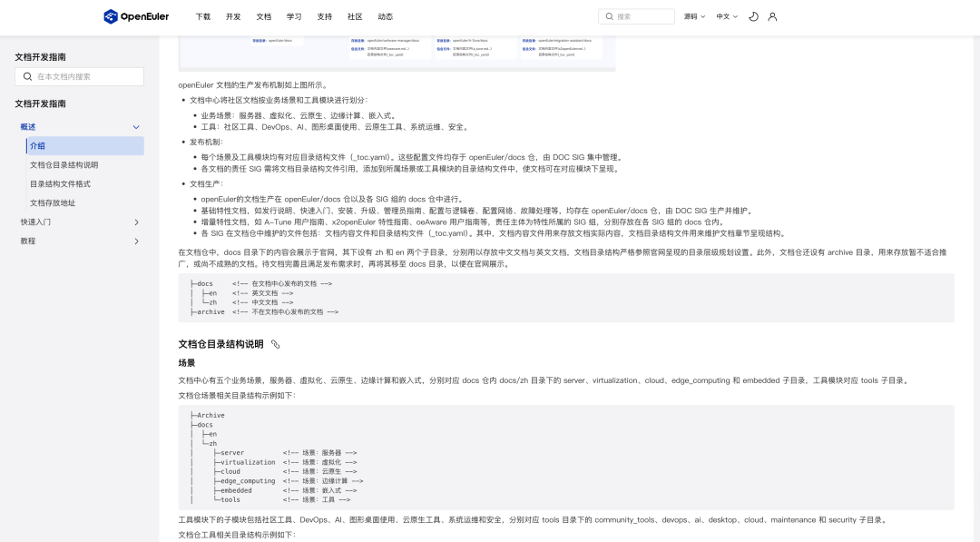980x542 pixels.
Task: Click the '├─embedded' code line
Action: [285, 490]
